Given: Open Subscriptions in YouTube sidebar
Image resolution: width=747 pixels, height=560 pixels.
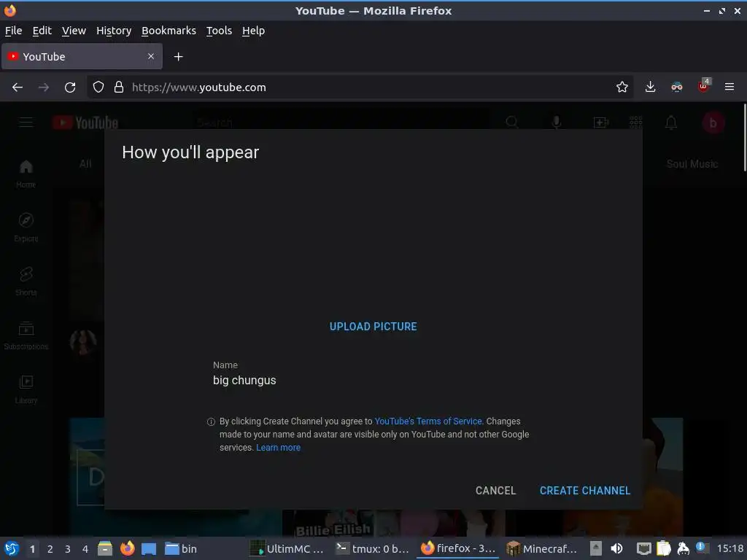Looking at the screenshot, I should point(26,335).
